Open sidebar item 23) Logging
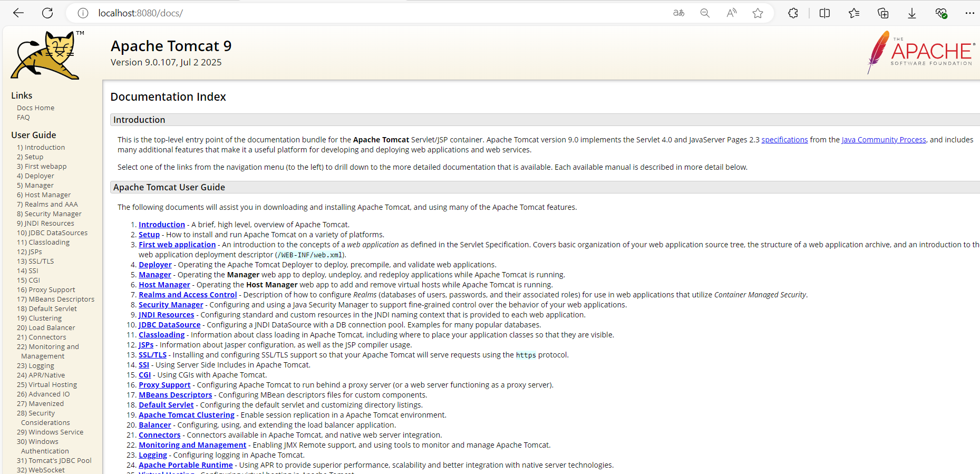The image size is (980, 474). pos(35,365)
